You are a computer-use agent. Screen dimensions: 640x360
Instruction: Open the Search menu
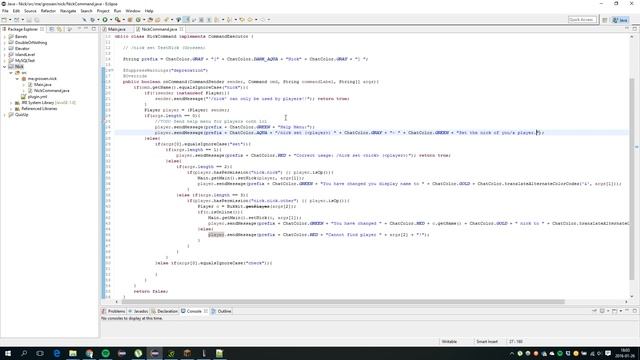pyautogui.click(x=86, y=11)
